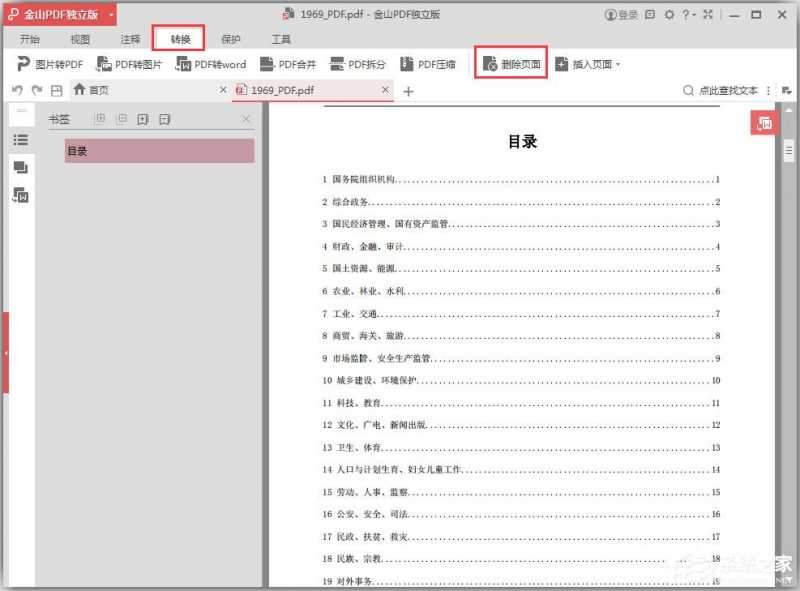Activate the 删除页面 delete pages tool
The width and height of the screenshot is (800, 591).
(x=512, y=62)
